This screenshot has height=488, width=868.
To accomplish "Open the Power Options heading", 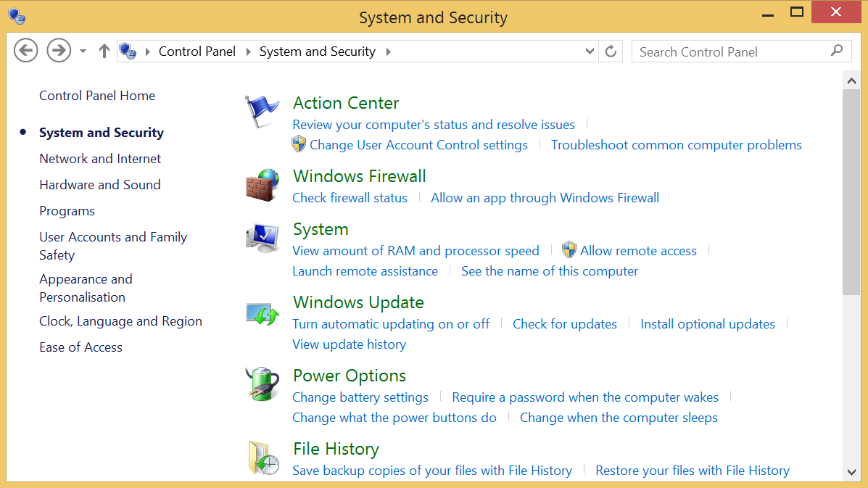I will coord(350,376).
